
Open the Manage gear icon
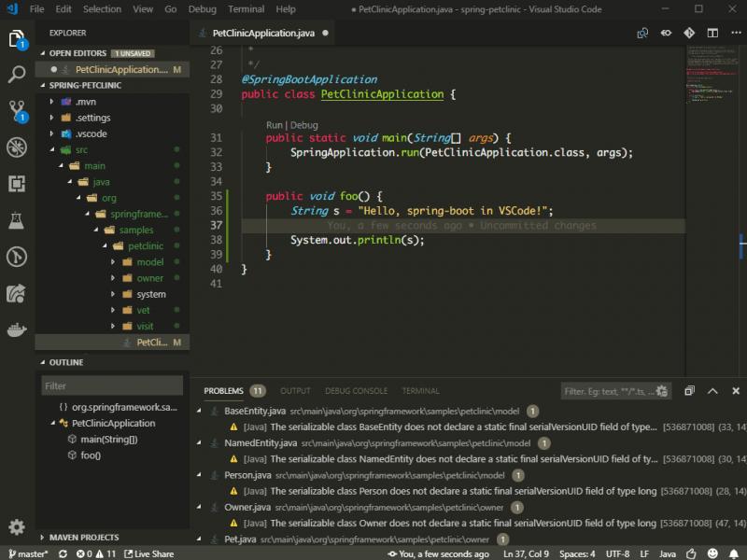(x=17, y=527)
